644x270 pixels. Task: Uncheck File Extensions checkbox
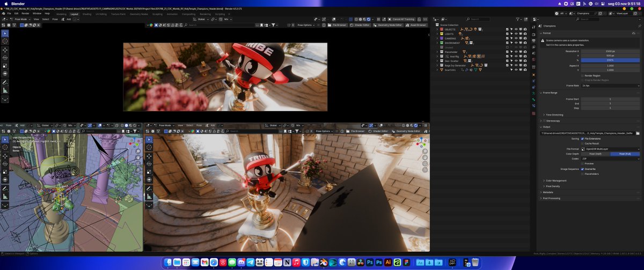(x=582, y=138)
